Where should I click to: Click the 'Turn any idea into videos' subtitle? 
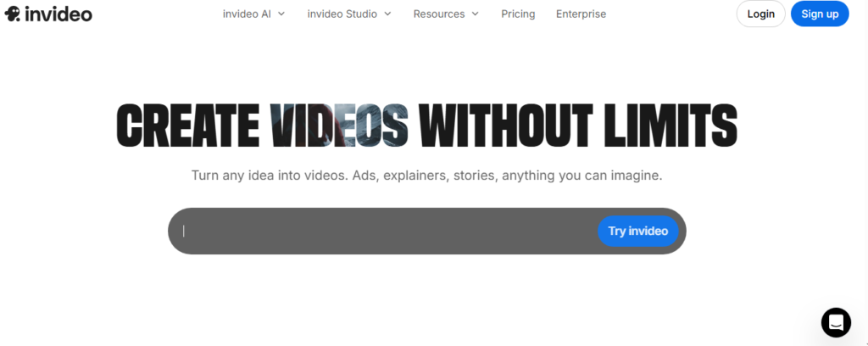click(427, 176)
